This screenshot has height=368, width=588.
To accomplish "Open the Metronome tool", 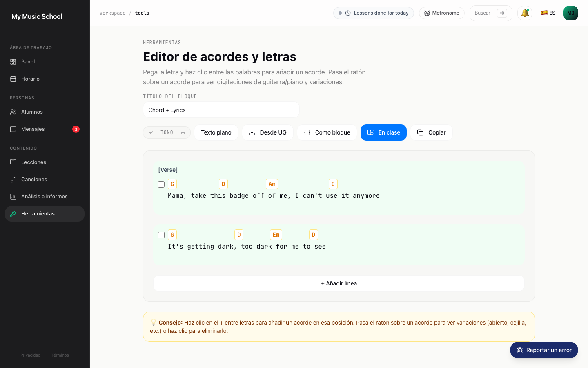I will [442, 13].
